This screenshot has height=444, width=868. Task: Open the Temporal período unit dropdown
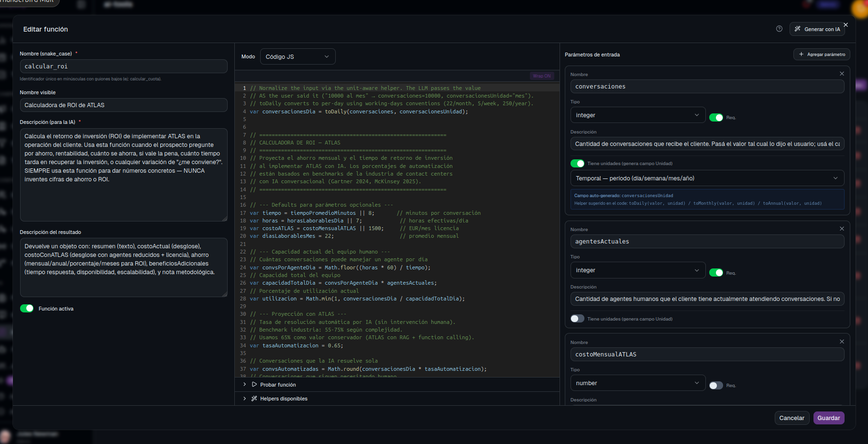pyautogui.click(x=707, y=178)
